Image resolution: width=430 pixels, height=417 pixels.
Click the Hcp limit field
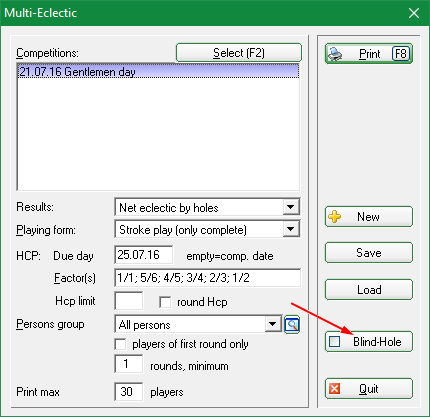click(129, 301)
